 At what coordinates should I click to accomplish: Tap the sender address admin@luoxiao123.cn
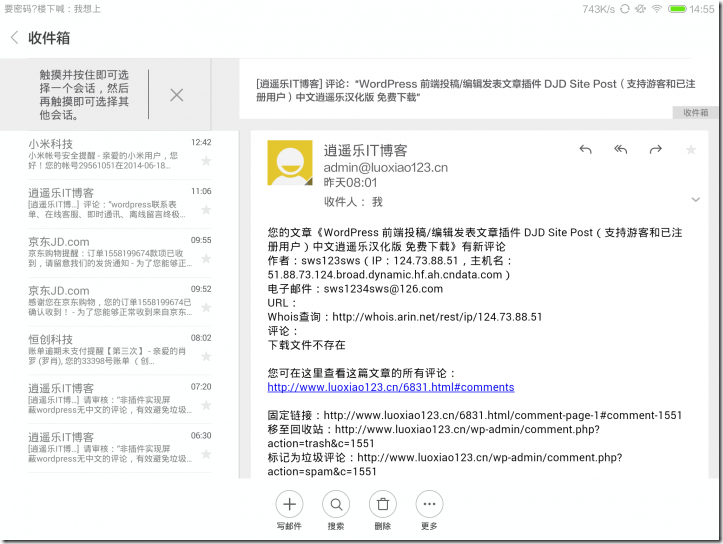coord(385,167)
